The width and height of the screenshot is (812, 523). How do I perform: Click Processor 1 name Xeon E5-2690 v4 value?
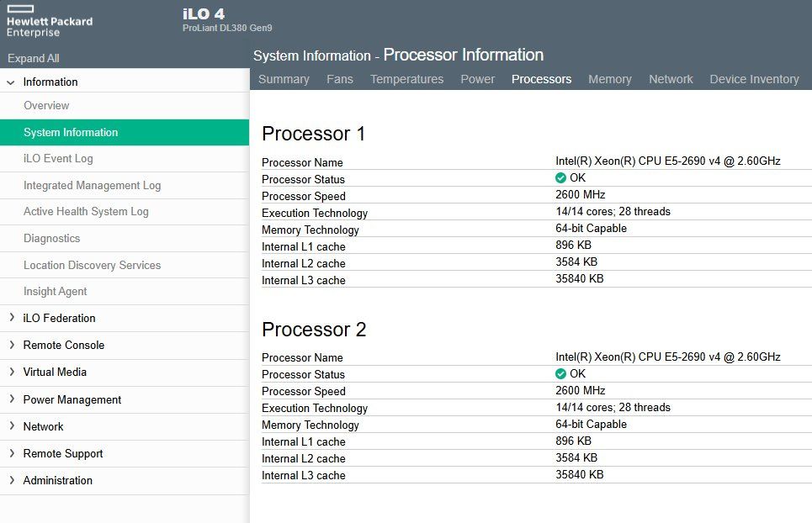(668, 161)
